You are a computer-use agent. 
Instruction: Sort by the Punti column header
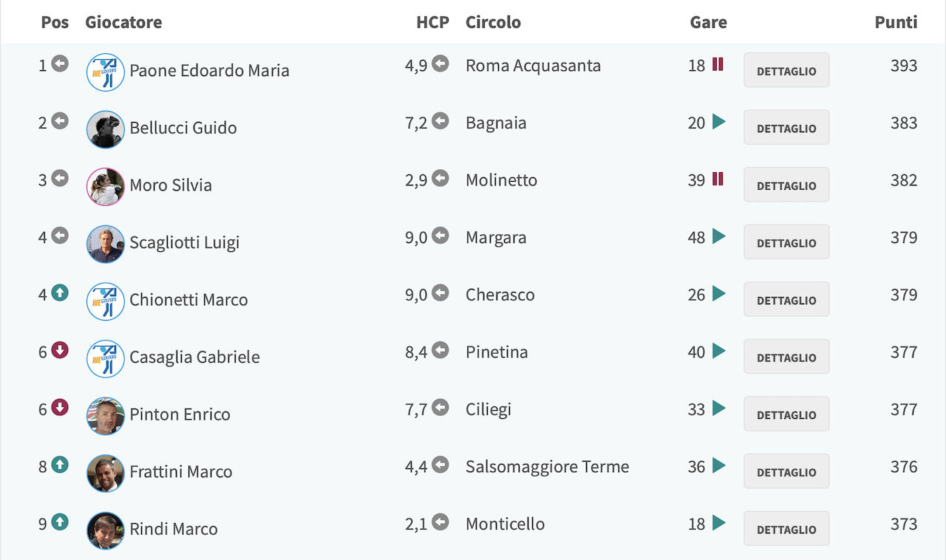896,22
